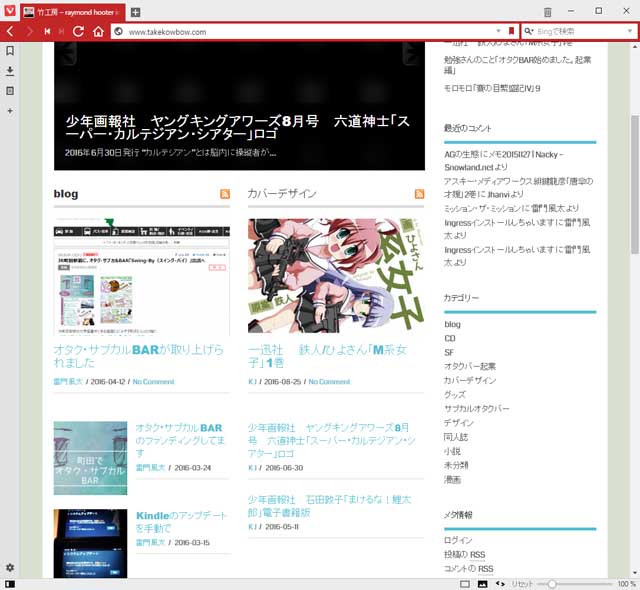This screenshot has height=590, width=640.
Task: Toggle image loading in status bar
Action: (482, 584)
